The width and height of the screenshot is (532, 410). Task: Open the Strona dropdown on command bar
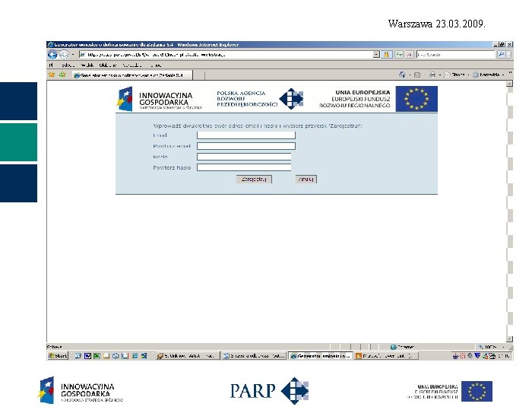click(x=457, y=75)
